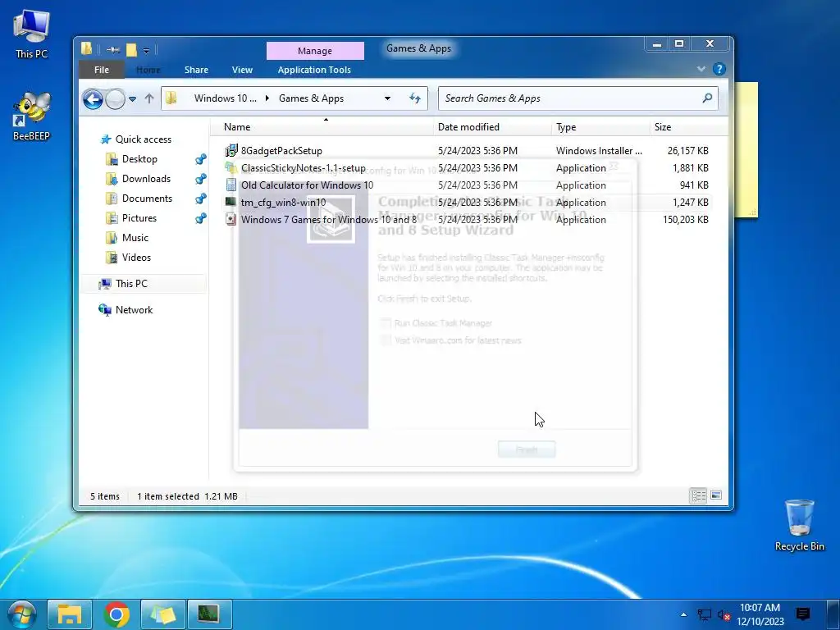840x630 pixels.
Task: Expand the breadcrumb arrow after Windows 10
Action: (267, 98)
